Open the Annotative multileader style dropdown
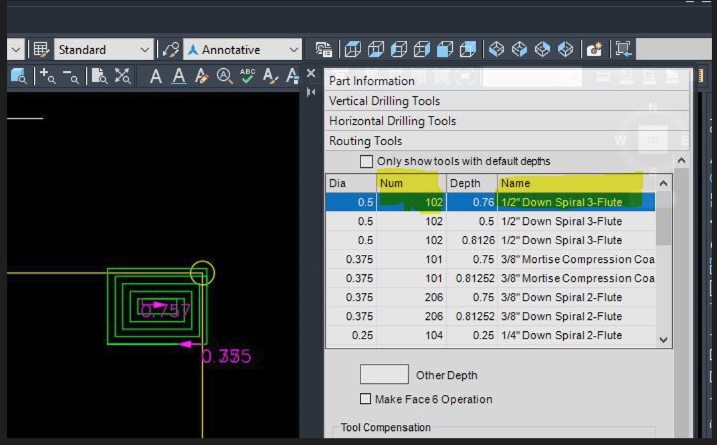This screenshot has height=445, width=717. (293, 49)
